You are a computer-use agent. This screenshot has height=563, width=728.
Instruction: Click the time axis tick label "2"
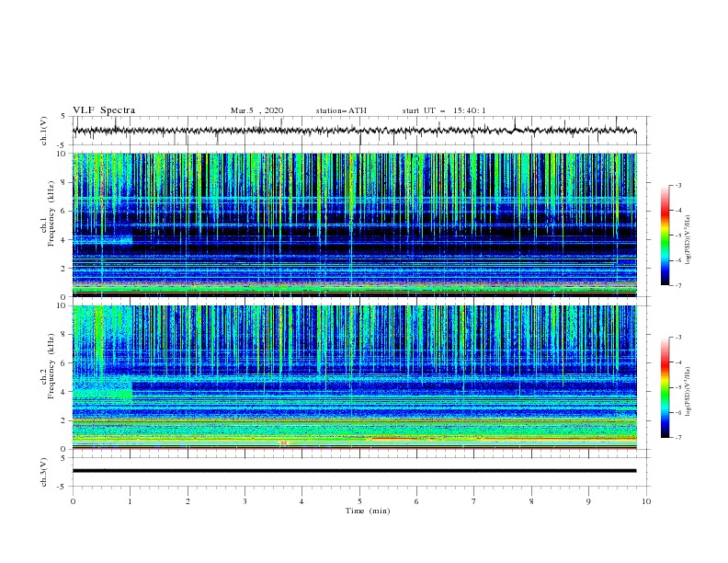point(188,501)
